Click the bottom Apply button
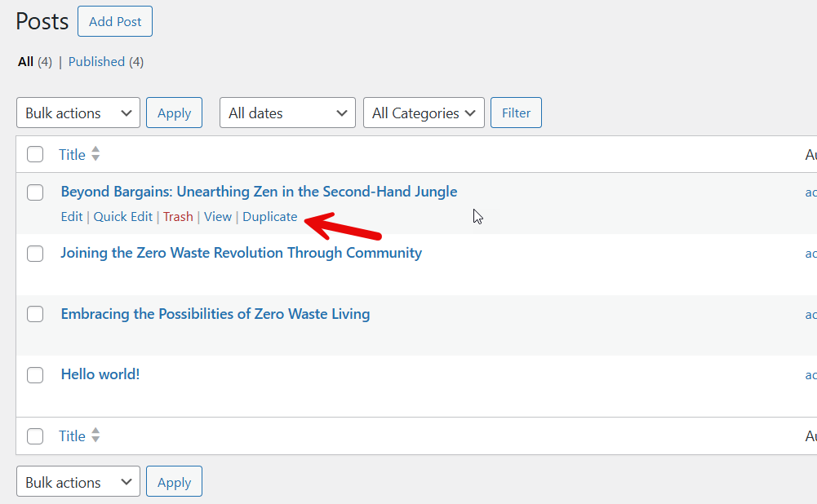The height and width of the screenshot is (504, 817). pos(174,482)
